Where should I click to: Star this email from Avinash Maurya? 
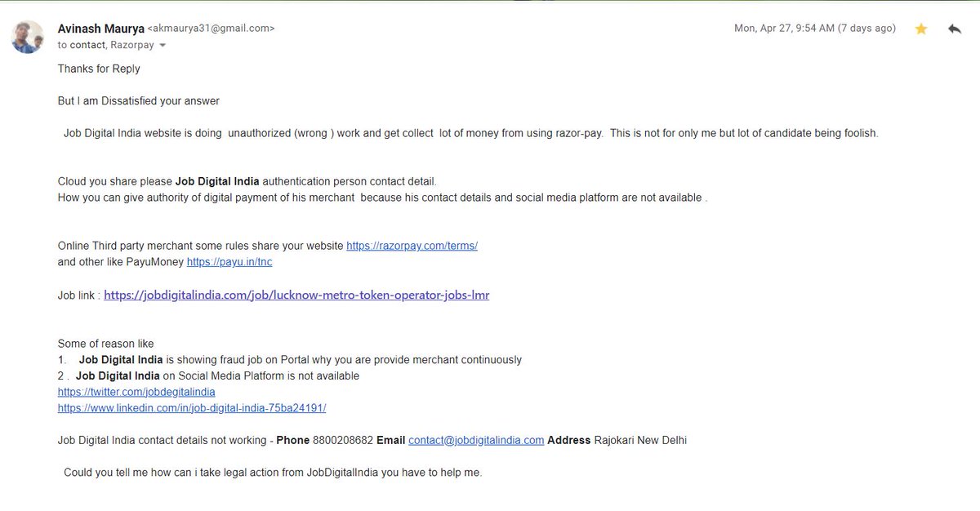point(921,29)
